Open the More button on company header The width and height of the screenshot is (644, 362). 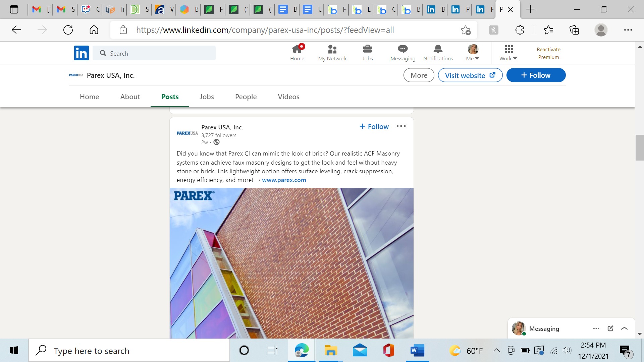pyautogui.click(x=419, y=75)
